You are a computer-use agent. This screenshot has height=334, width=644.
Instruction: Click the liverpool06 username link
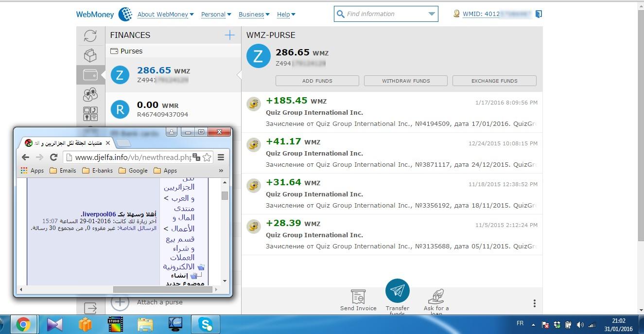click(x=99, y=214)
